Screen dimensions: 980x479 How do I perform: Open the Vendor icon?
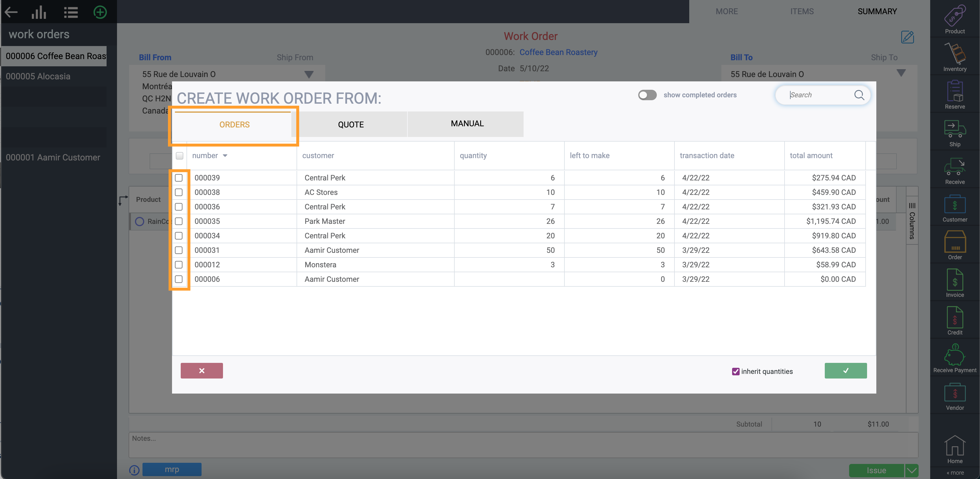pyautogui.click(x=954, y=394)
